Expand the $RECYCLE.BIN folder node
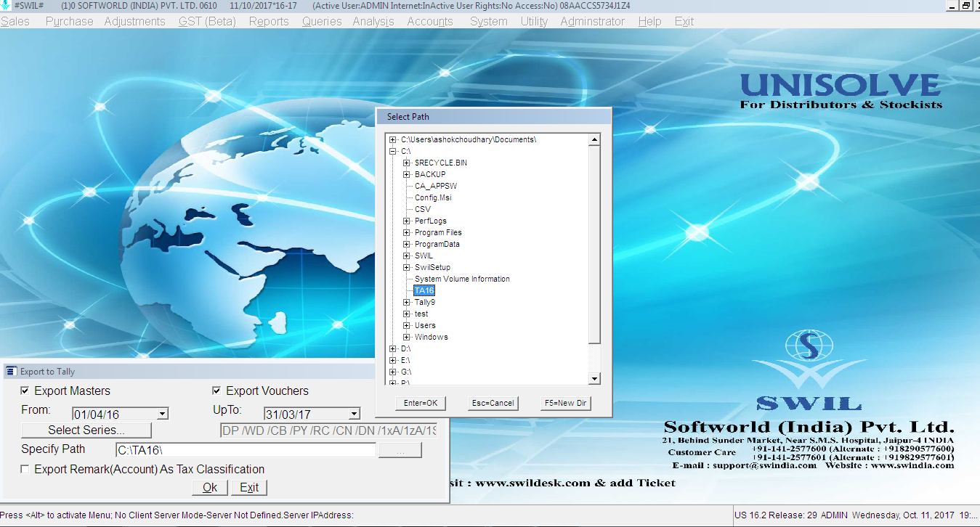Viewport: 980px width, 527px height. [407, 163]
